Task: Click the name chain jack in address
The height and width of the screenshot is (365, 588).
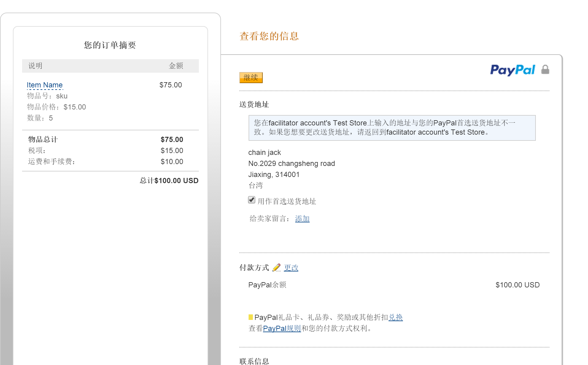Action: [265, 152]
